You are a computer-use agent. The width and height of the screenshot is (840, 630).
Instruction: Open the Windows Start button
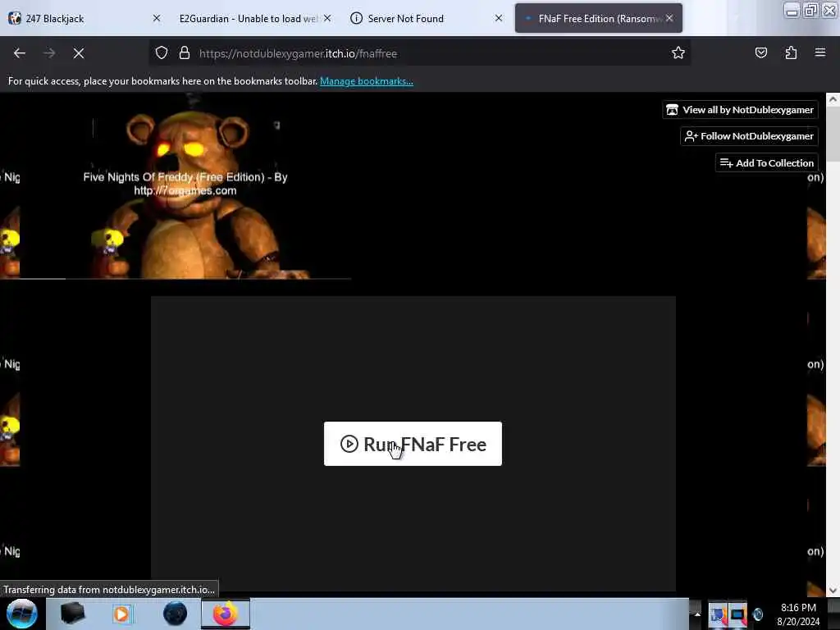click(x=21, y=614)
